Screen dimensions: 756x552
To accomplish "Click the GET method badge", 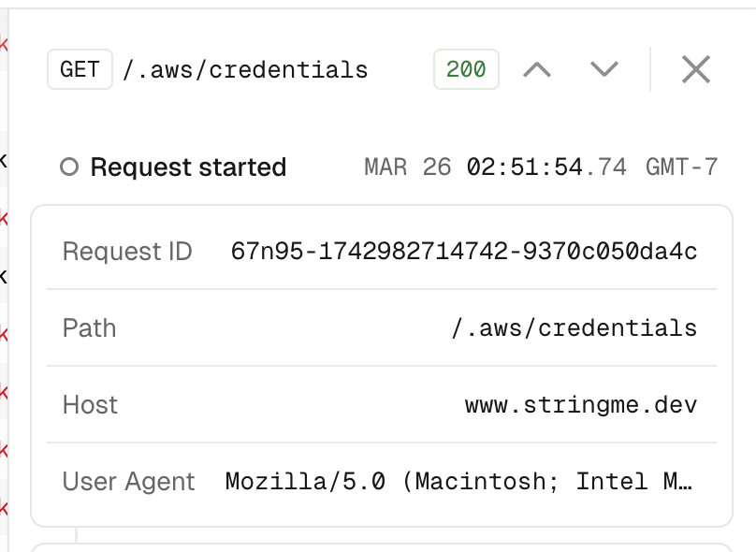I will tap(80, 69).
